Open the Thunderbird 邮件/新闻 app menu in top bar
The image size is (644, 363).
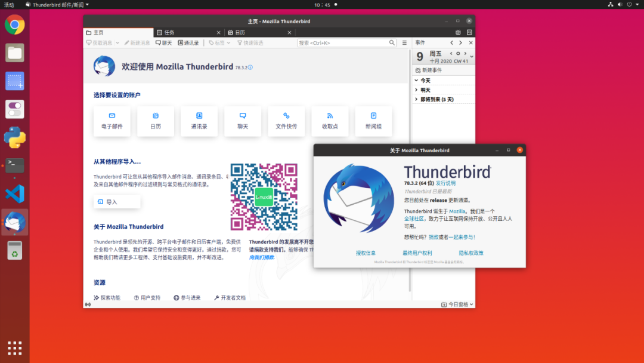(x=57, y=5)
